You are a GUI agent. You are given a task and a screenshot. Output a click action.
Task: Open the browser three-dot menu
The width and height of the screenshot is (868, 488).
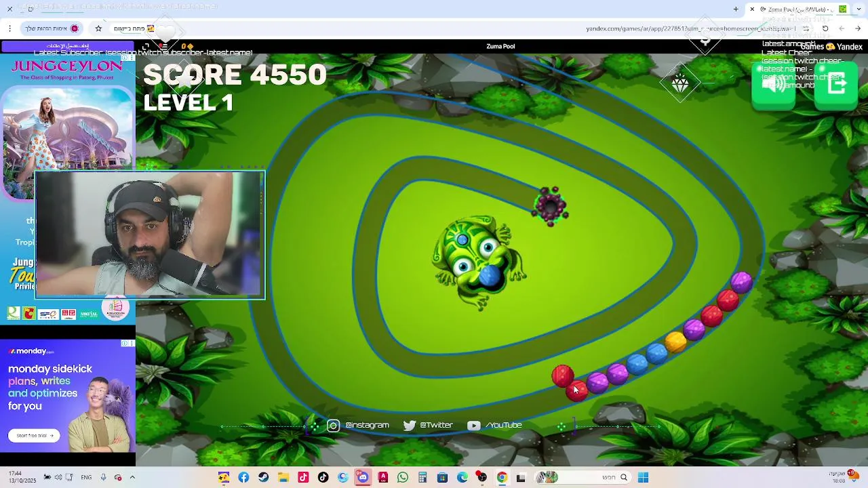point(9,28)
